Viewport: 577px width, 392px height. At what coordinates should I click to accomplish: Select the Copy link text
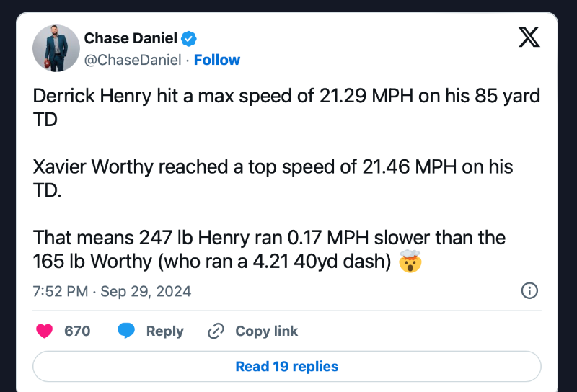coord(266,331)
